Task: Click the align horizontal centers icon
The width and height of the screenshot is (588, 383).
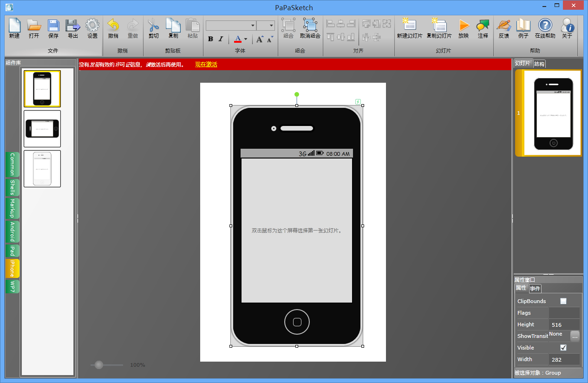Action: click(341, 23)
